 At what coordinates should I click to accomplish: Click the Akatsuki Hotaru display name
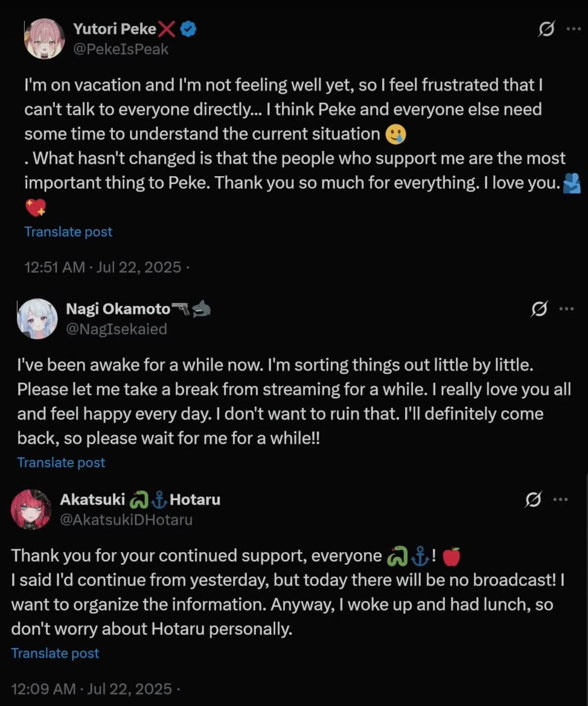coord(140,500)
